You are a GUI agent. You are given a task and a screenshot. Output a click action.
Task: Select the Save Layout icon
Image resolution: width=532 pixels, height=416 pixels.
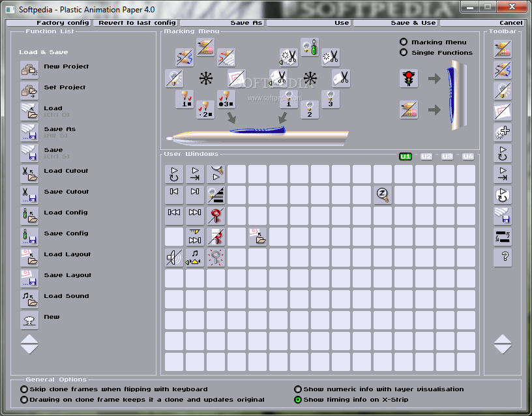(29, 278)
